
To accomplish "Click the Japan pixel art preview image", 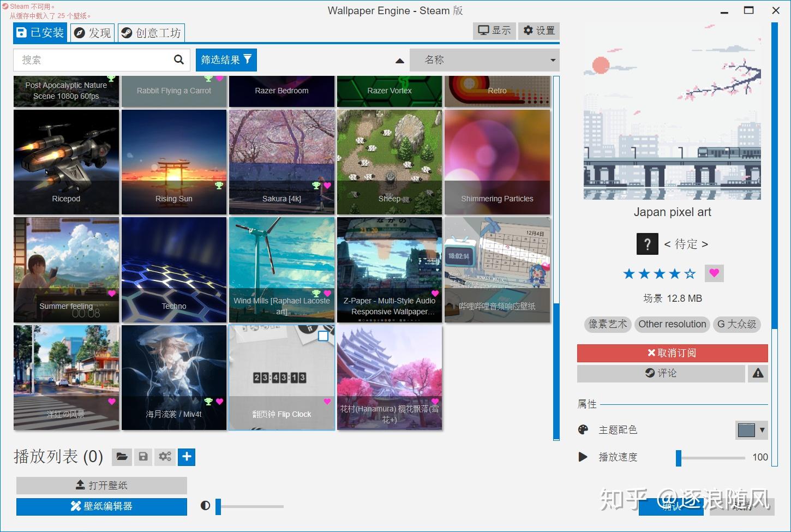I will [x=672, y=111].
